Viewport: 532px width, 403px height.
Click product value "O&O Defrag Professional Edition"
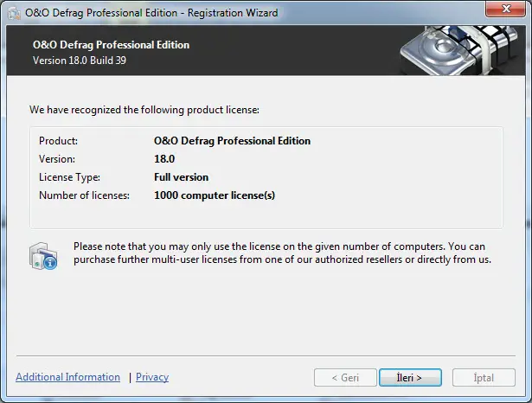point(232,141)
